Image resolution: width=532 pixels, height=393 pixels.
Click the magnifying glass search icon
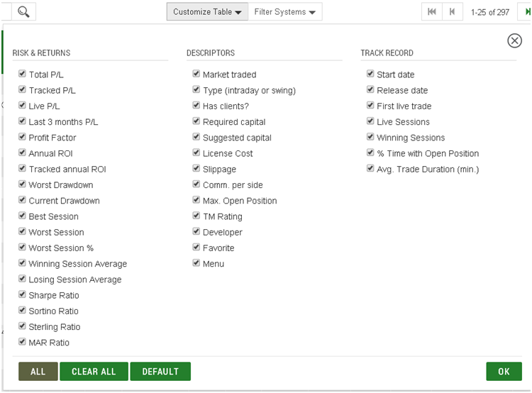[x=23, y=12]
